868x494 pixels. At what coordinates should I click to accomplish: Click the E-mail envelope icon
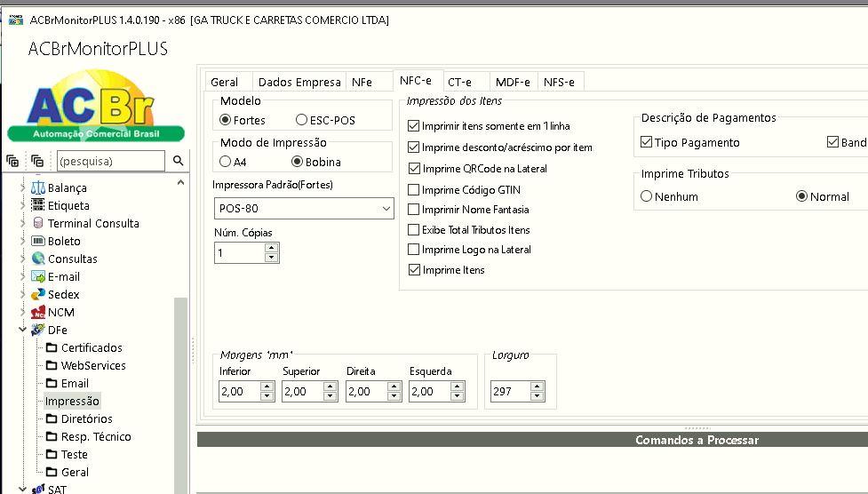tap(37, 276)
